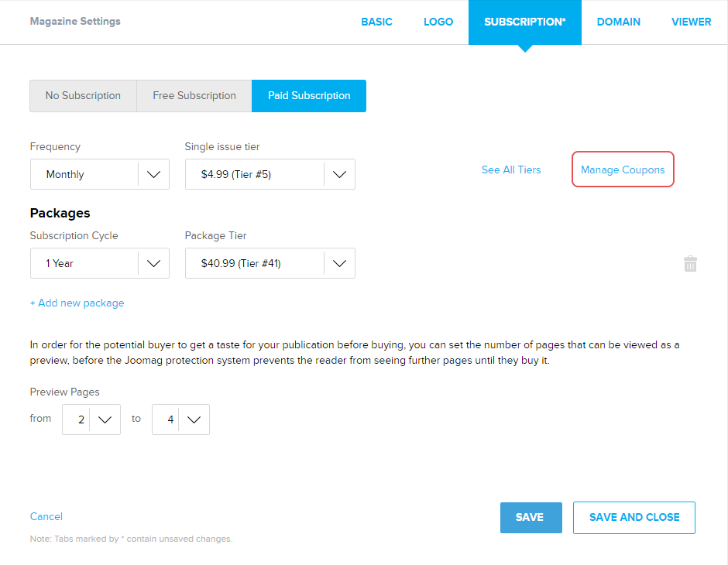
Task: Delete the 1 Year package via trash icon
Action: click(690, 264)
